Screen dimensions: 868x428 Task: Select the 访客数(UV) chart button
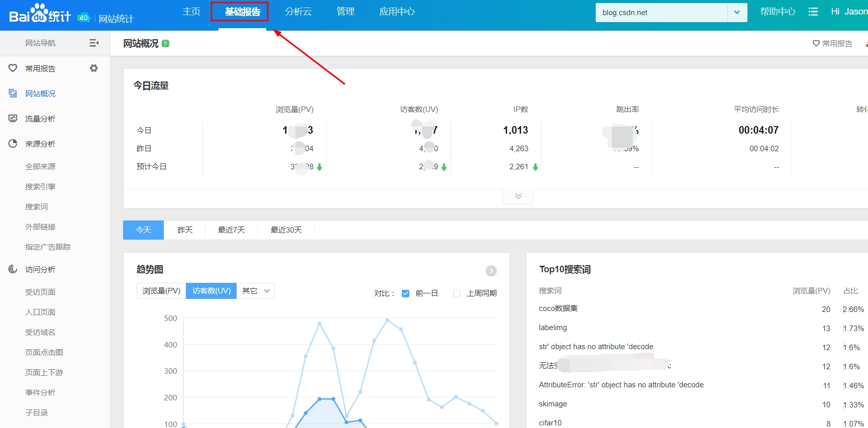(211, 291)
